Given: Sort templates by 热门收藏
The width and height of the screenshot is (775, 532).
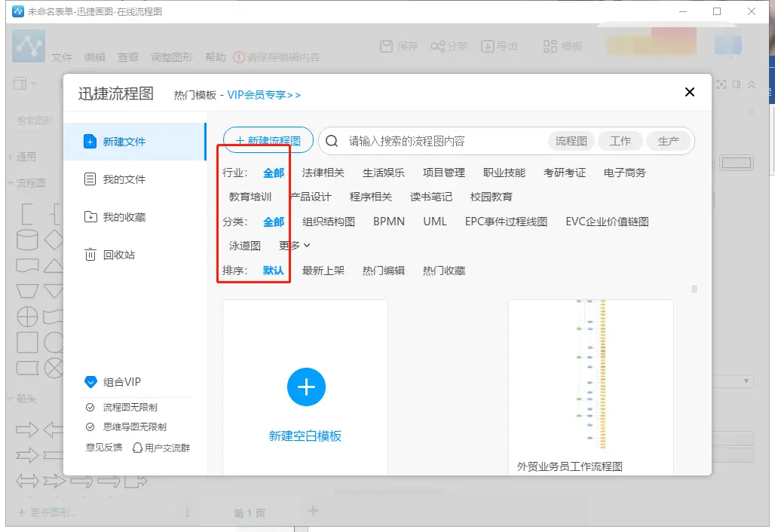Looking at the screenshot, I should (x=444, y=271).
